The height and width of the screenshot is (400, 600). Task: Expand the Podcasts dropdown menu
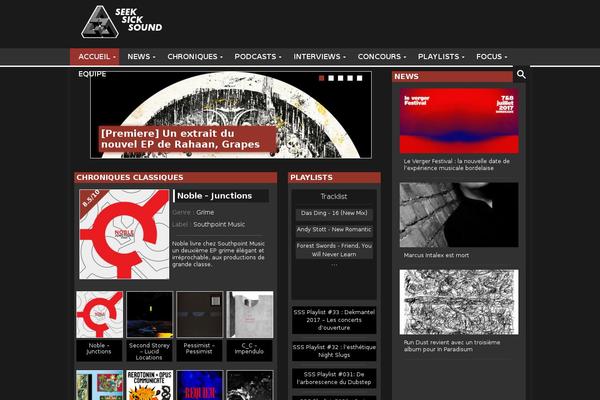[258, 57]
